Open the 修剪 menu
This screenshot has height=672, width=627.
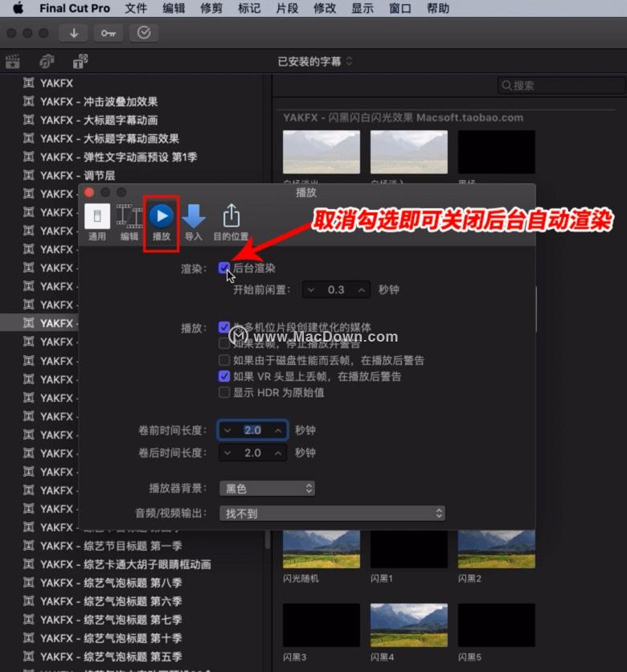pos(211,8)
